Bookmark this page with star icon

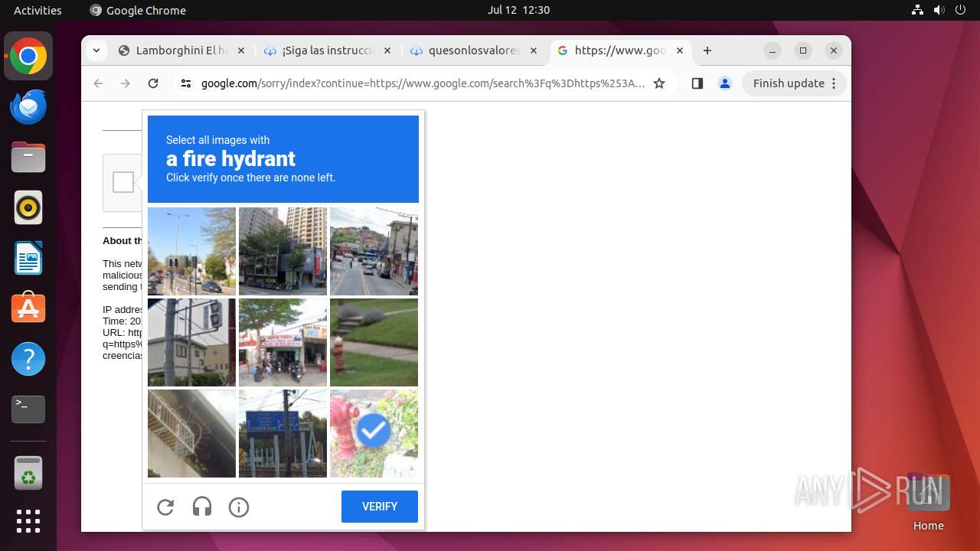(x=659, y=83)
